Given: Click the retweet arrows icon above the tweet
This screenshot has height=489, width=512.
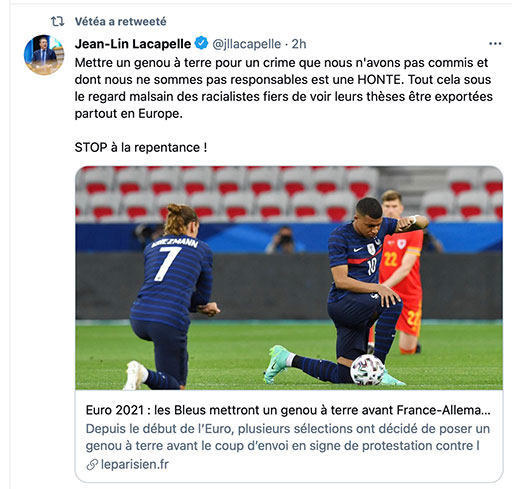Looking at the screenshot, I should point(57,22).
